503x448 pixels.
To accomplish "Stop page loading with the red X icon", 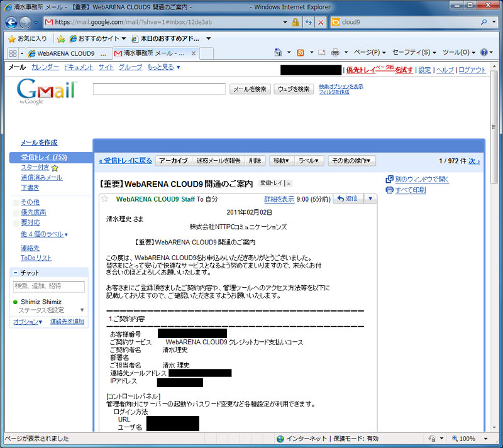I will [x=321, y=22].
